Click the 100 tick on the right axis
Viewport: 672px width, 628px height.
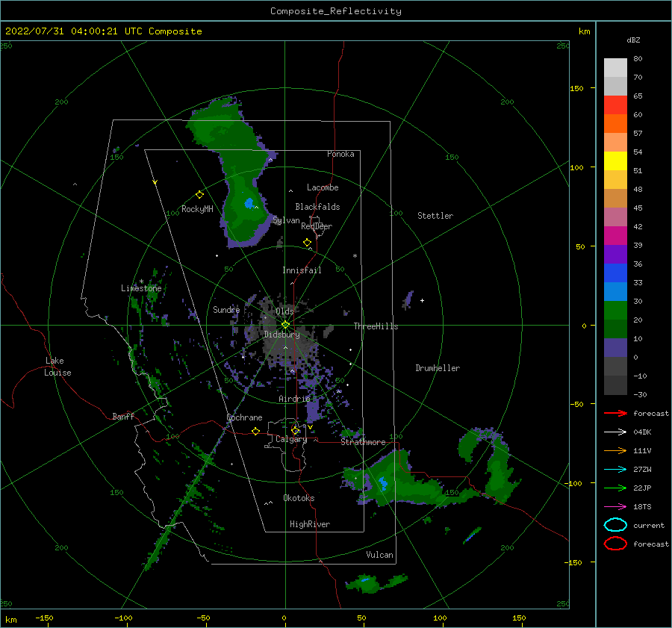coord(576,167)
